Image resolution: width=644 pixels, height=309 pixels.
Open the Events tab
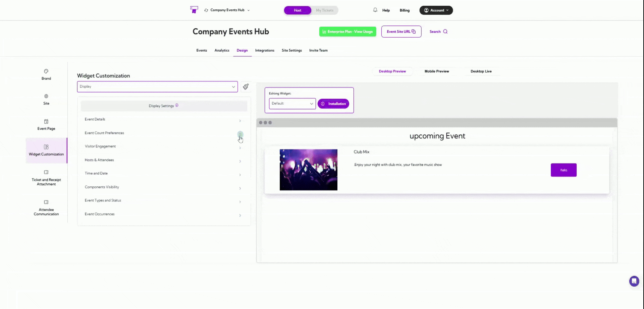202,50
